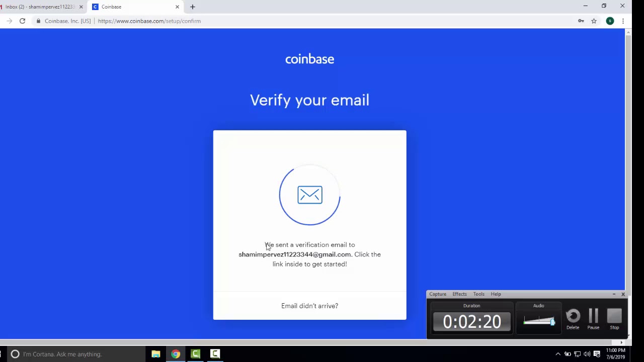Open the green Camtasia taskbar icon
The height and width of the screenshot is (362, 644).
[195, 354]
